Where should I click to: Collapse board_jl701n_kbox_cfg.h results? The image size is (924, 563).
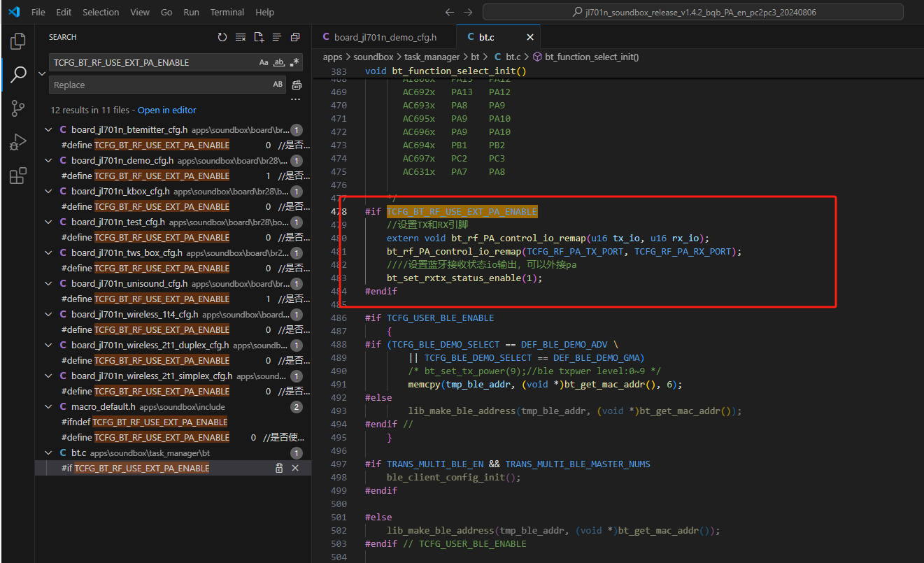coord(48,191)
